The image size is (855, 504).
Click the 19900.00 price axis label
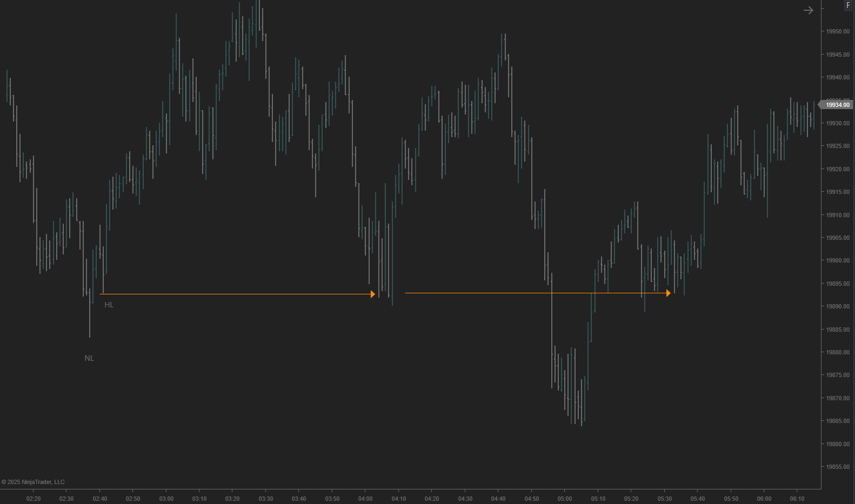pos(837,260)
